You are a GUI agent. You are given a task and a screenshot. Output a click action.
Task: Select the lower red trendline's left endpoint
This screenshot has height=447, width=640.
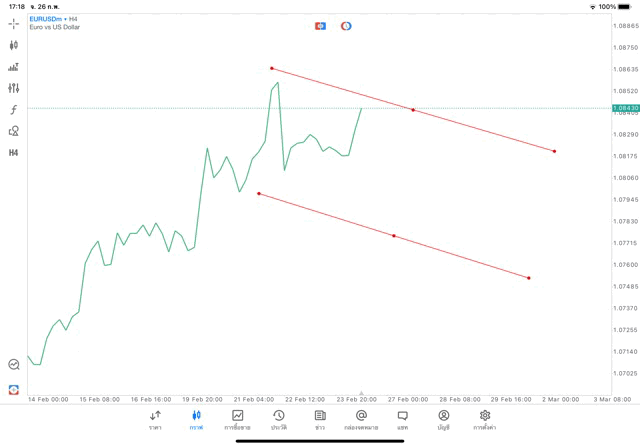259,193
